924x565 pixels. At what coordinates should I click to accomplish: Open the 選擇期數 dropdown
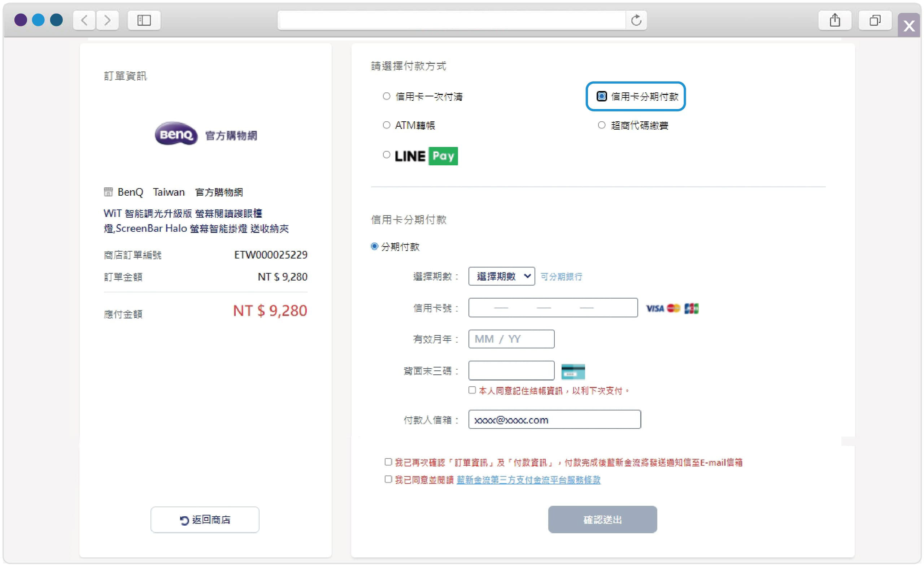tap(502, 277)
